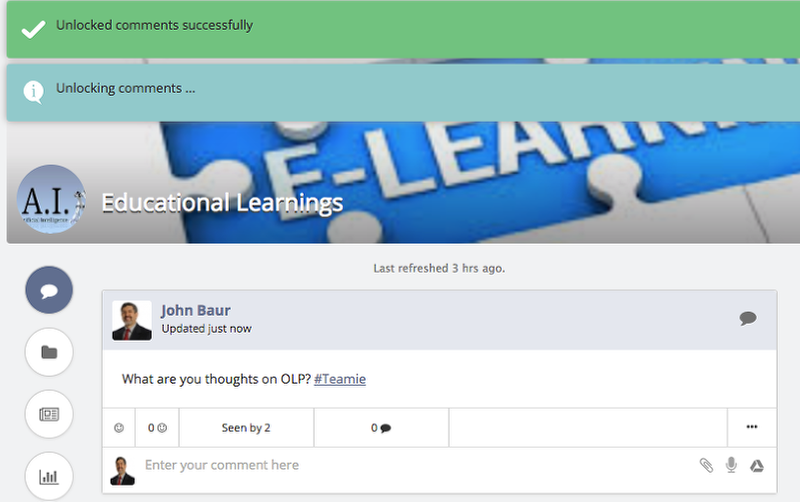Open the #Teamie hashtag link

pos(340,379)
